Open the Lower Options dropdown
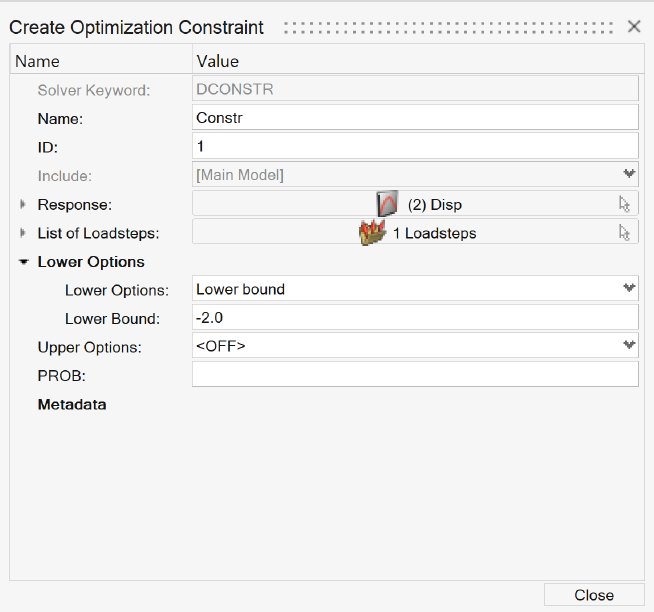 [629, 289]
